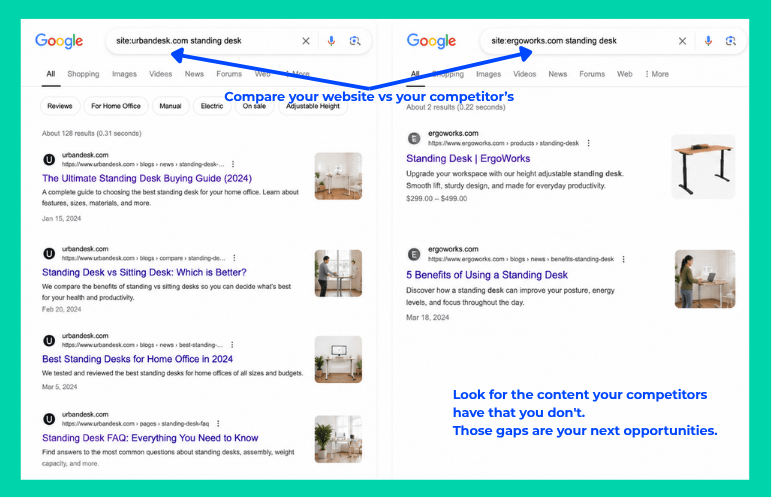
Task: Click the 'Mar 5, 2024' date text
Action: tap(59, 387)
